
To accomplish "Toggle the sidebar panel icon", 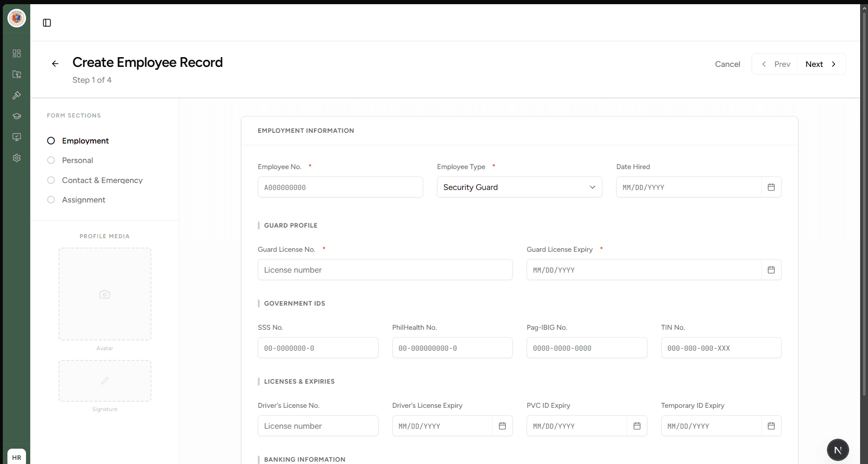I will click(x=47, y=23).
